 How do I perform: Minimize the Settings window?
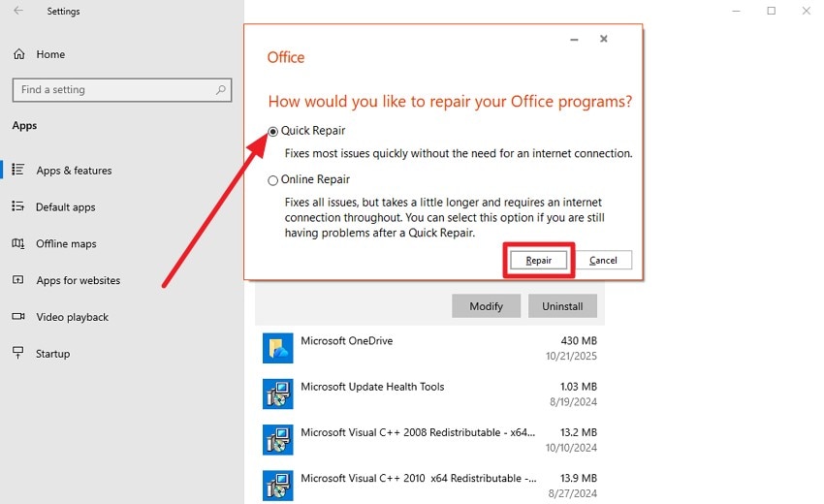tap(736, 11)
